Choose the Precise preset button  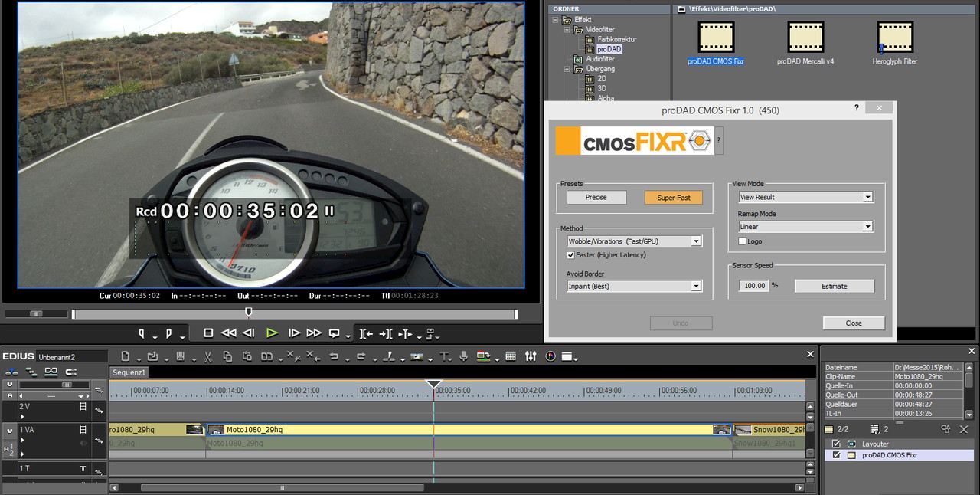[596, 197]
